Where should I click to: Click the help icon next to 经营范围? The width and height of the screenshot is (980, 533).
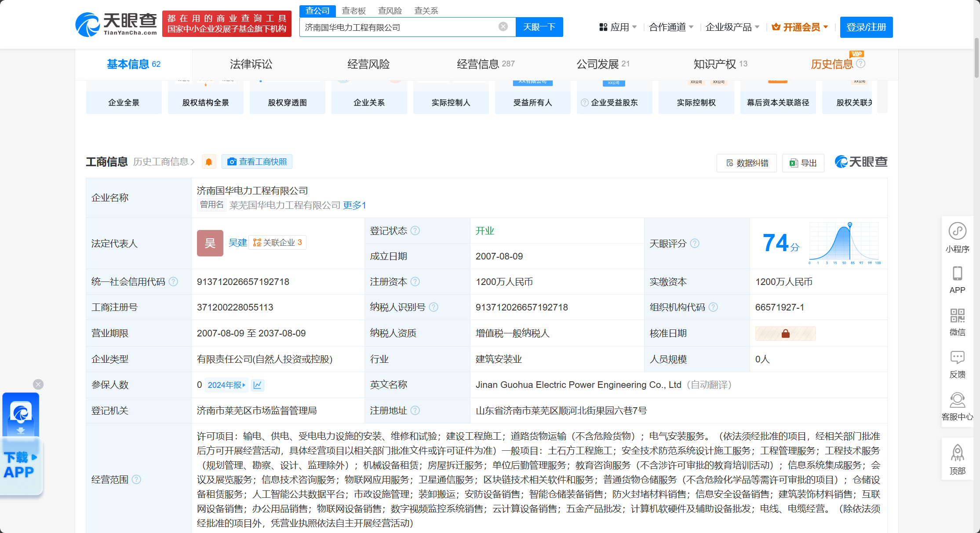coord(137,479)
